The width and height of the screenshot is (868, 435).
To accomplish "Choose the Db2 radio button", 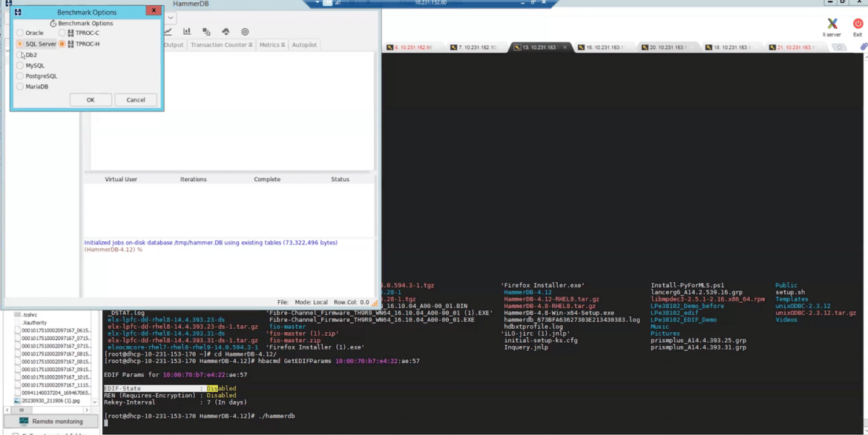I will [20, 55].
